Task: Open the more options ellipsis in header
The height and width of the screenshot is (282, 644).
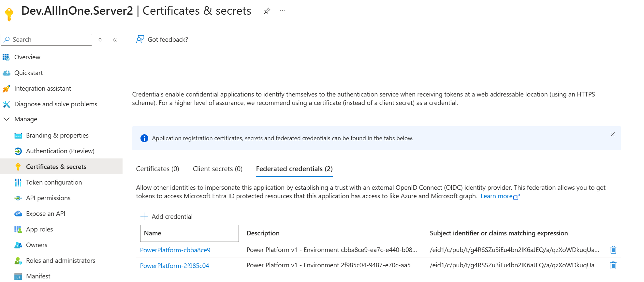Action: pos(283,11)
